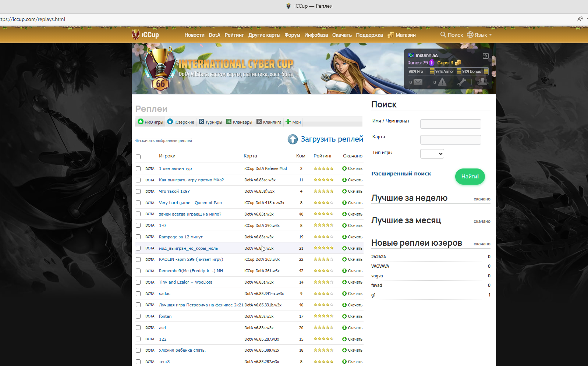This screenshot has height=366, width=588.
Task: Open settings wrench icon in profile panel
Action: click(x=461, y=82)
